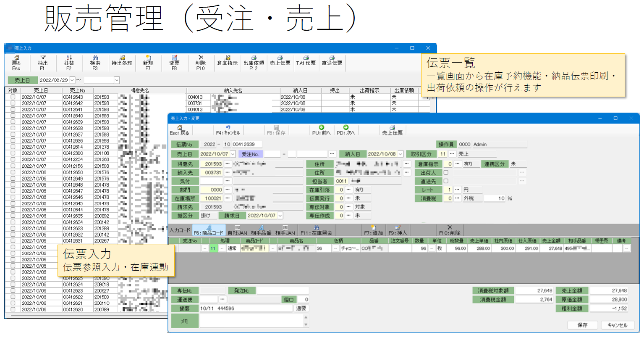Create new slip with 新規 F7
Screen dimensions: 644x340
pyautogui.click(x=148, y=62)
